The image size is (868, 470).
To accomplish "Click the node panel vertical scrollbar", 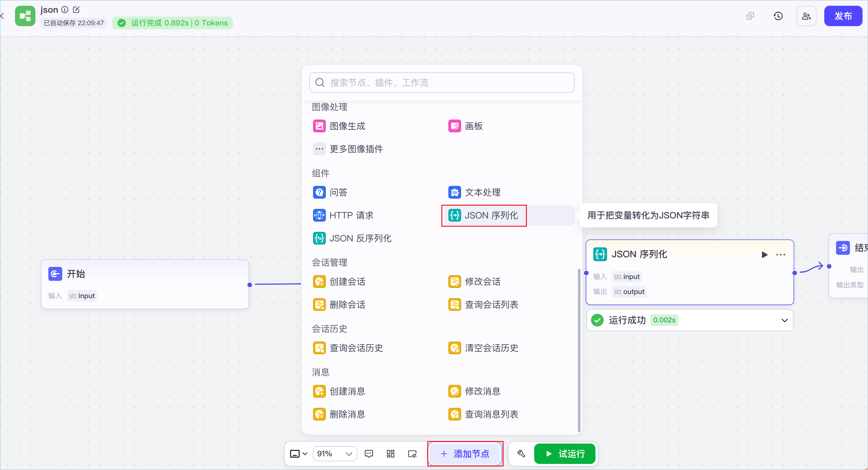I will (579, 350).
